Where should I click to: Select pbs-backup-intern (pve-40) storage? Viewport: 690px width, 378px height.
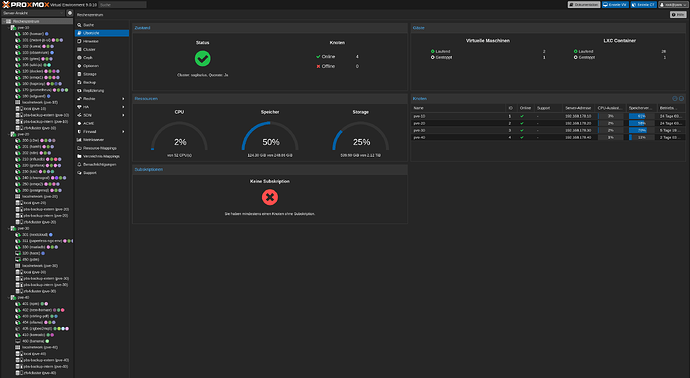(x=46, y=367)
